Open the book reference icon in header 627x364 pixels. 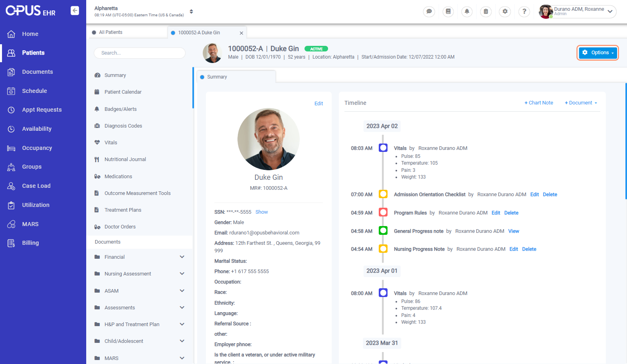[x=448, y=12]
